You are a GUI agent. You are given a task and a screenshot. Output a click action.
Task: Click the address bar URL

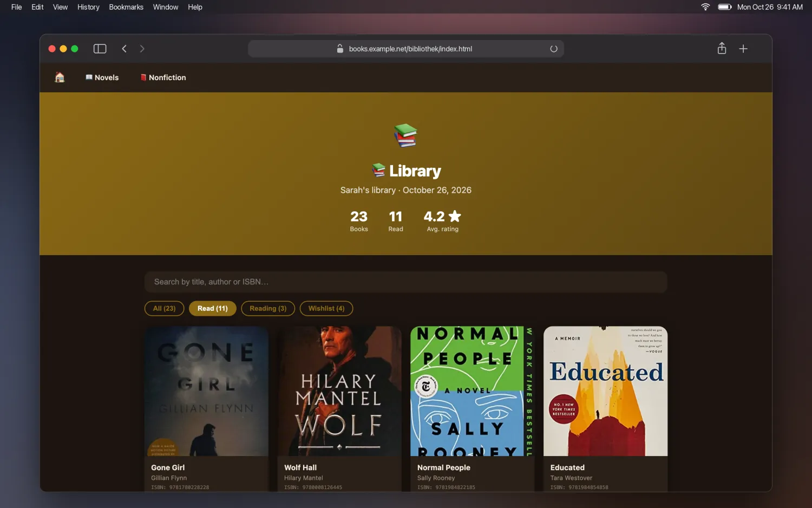[x=410, y=49]
